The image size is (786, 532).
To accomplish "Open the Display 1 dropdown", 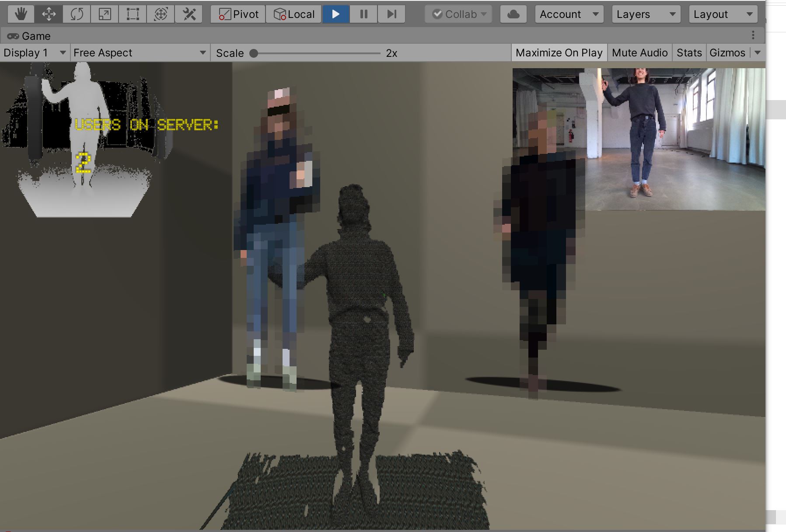I will click(x=35, y=53).
